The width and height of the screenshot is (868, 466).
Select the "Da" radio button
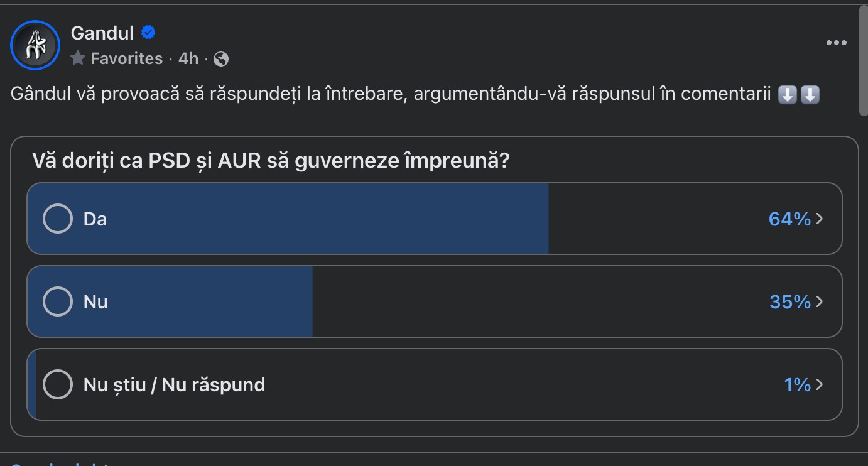click(x=58, y=219)
